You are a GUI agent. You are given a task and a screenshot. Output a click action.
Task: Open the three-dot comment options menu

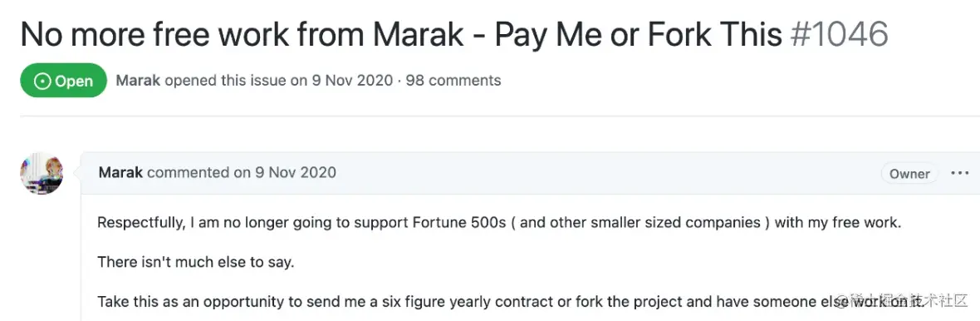tap(959, 173)
